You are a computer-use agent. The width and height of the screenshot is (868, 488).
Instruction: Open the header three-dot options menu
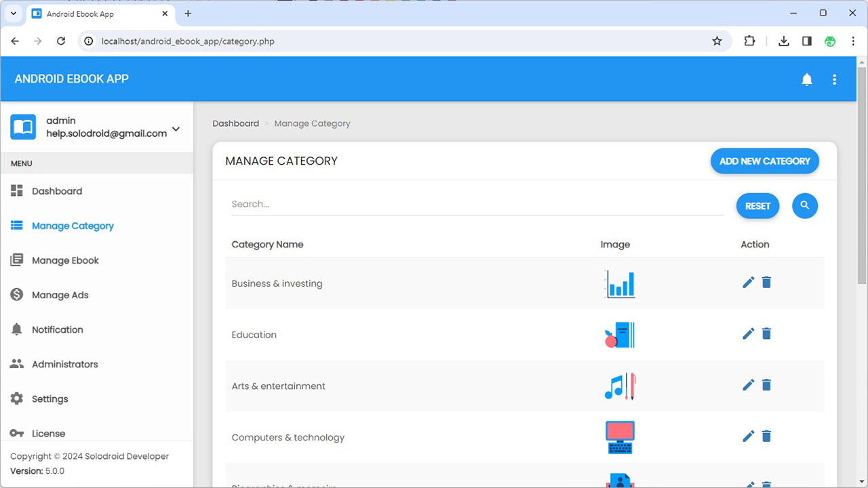pyautogui.click(x=834, y=80)
